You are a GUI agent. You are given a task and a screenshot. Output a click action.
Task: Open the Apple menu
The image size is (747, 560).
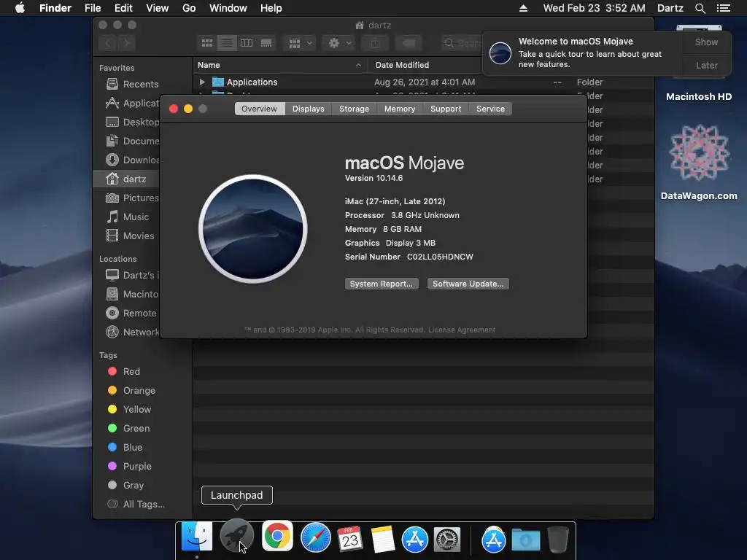20,8
